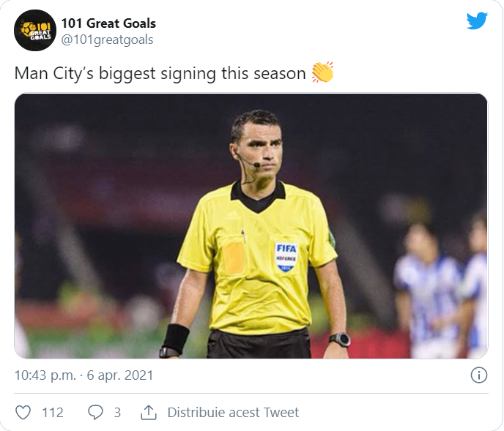
Task: Click the reply speech bubble icon
Action: pos(95,413)
